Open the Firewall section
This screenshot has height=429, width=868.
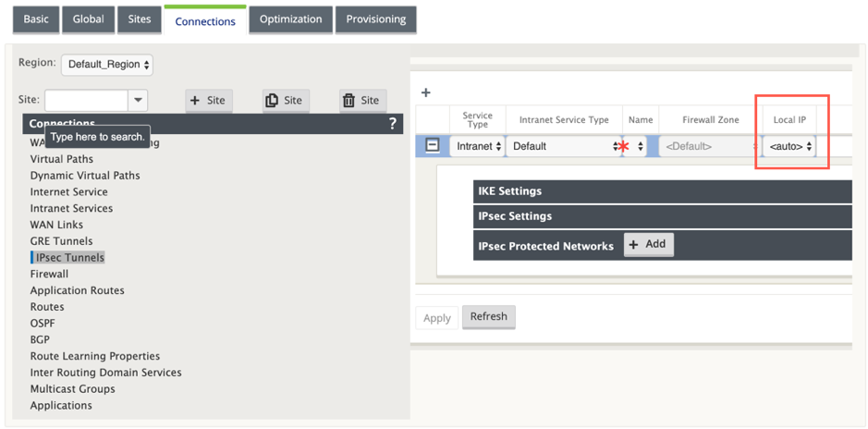click(x=49, y=274)
